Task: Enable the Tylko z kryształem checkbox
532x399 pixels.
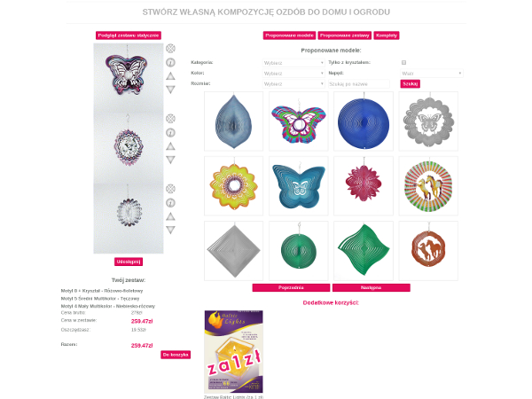Action: pyautogui.click(x=403, y=62)
